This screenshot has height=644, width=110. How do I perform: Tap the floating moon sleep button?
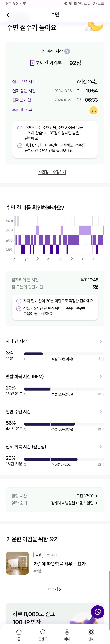[x=98, y=611]
